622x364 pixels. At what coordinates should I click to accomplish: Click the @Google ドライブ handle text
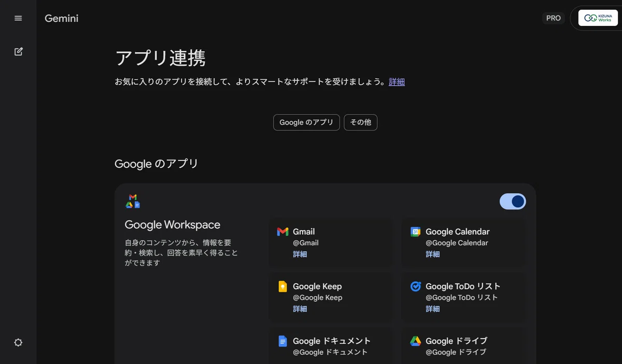(456, 352)
